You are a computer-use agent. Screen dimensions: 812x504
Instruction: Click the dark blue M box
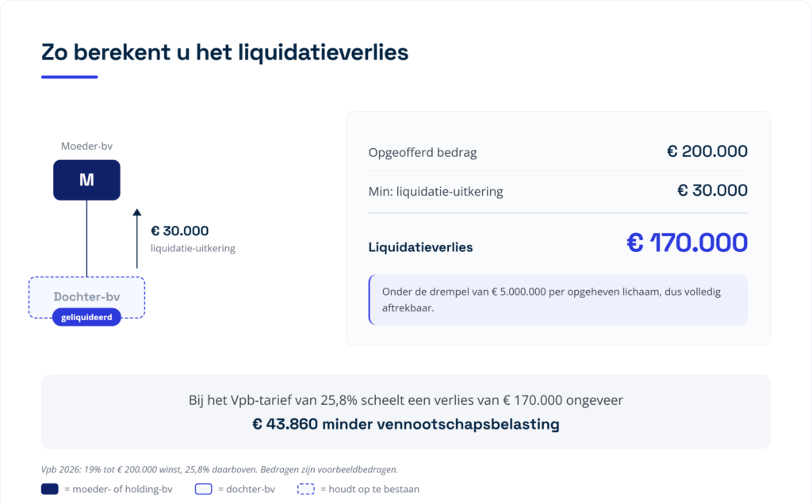click(x=86, y=180)
